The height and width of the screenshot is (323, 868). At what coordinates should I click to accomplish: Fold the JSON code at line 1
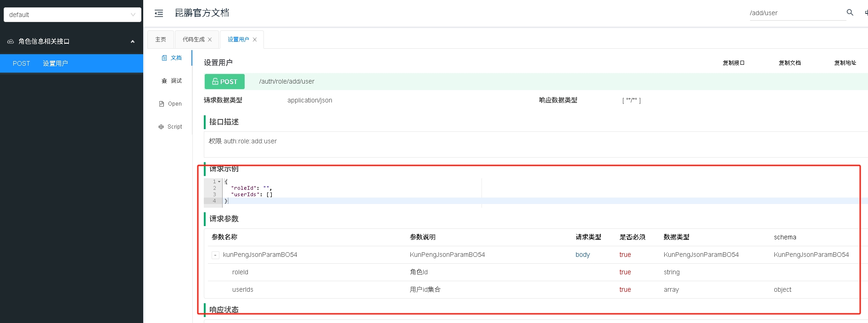[219, 182]
